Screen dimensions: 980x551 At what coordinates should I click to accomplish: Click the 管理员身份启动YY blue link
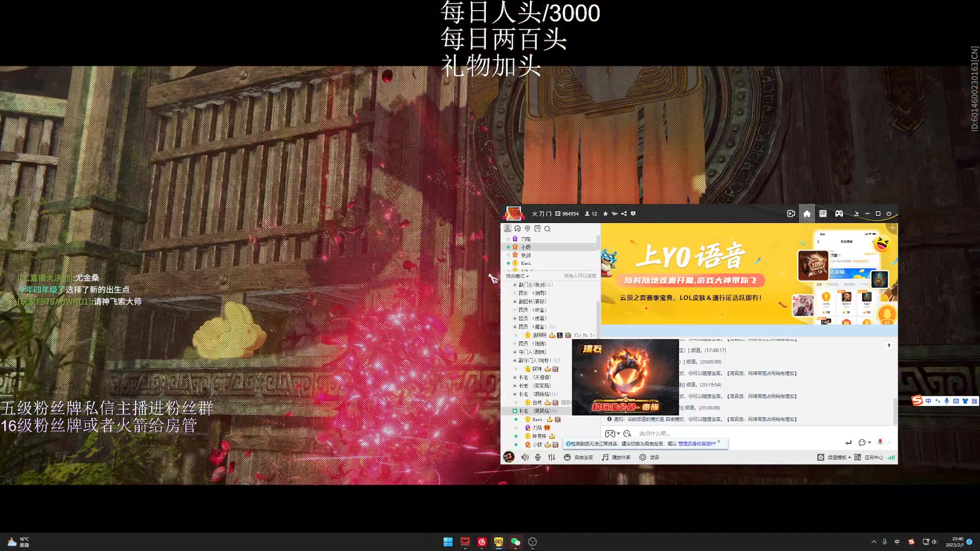coord(697,443)
